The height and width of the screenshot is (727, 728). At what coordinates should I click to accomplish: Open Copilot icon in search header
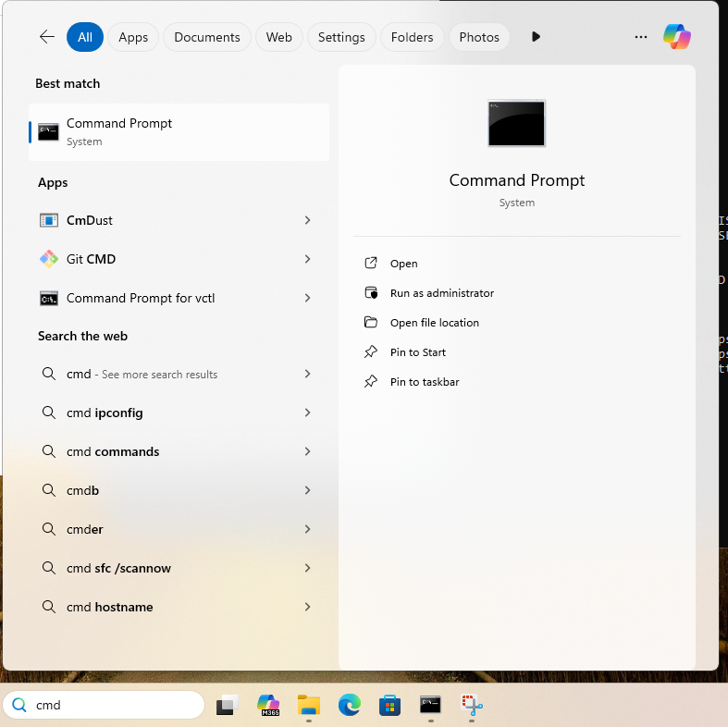coord(677,37)
